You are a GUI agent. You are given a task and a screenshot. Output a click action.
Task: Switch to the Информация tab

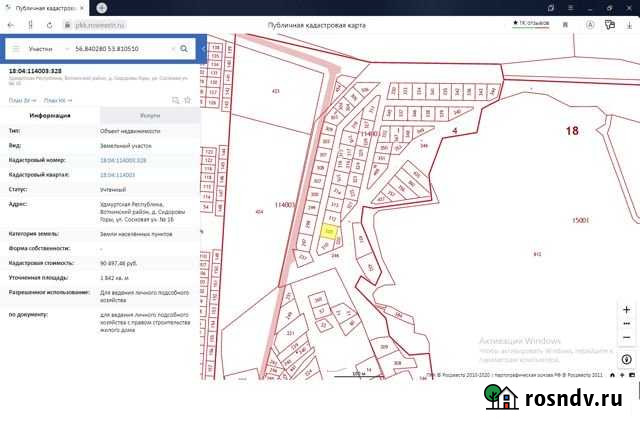point(50,115)
